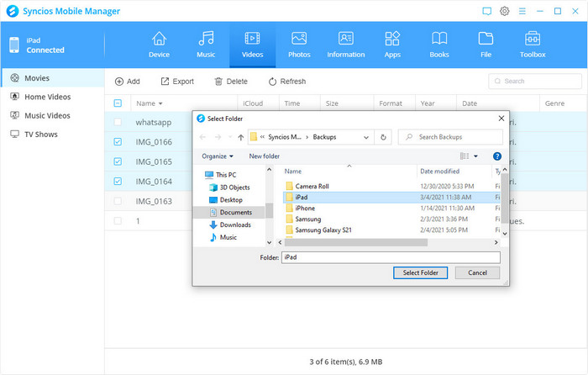Open the Device tab
The image size is (588, 375).
tap(159, 45)
